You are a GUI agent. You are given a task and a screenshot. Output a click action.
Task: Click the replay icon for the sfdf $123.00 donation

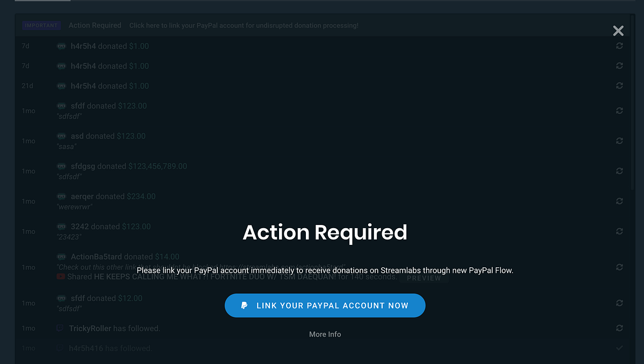pyautogui.click(x=619, y=111)
